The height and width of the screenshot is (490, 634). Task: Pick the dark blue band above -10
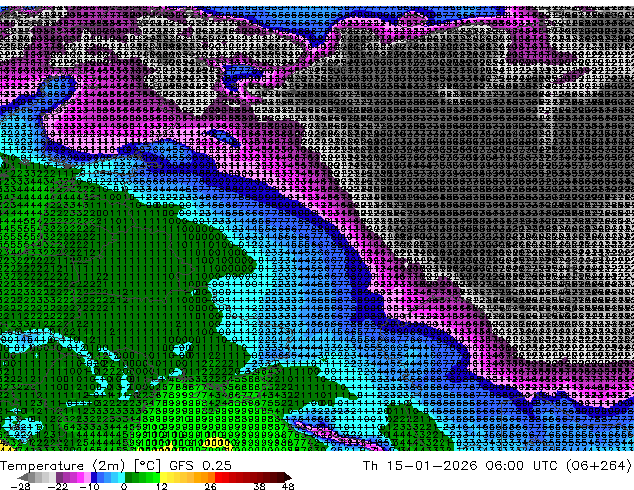point(94,477)
